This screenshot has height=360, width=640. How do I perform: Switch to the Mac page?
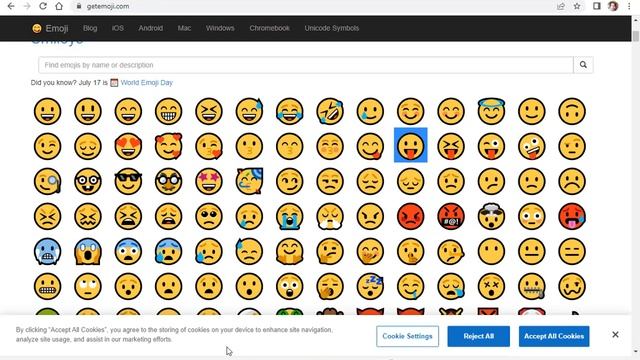184,28
